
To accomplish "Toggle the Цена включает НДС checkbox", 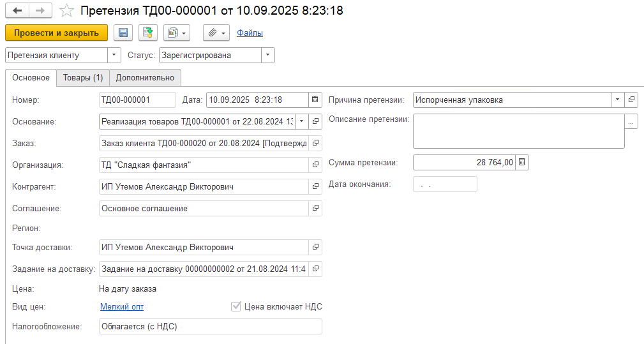I will click(236, 307).
